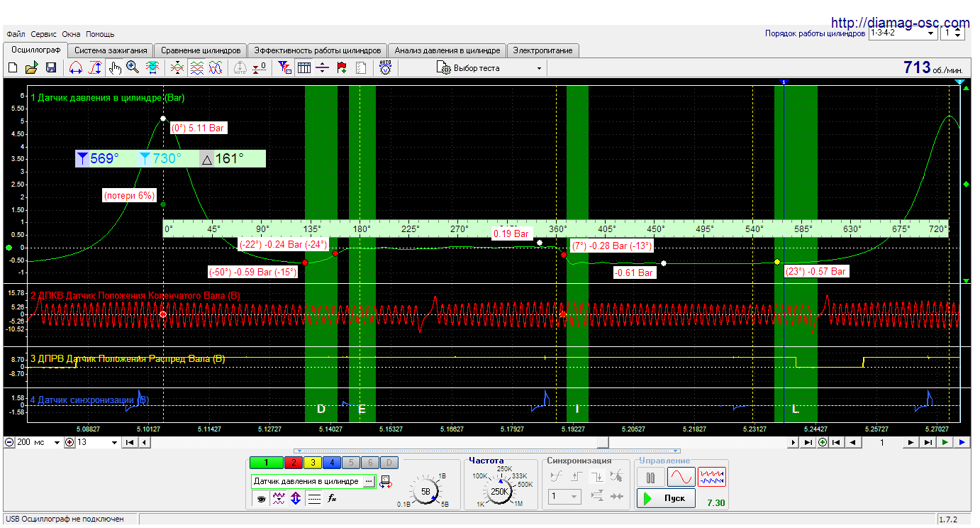Toggle yellow channel 3 button
The image size is (980, 528).
(313, 462)
